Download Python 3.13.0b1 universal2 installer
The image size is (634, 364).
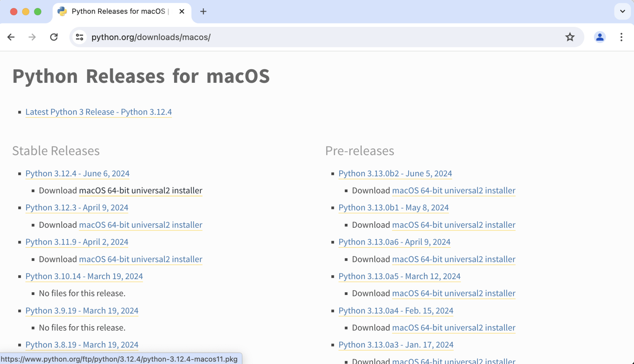[453, 225]
